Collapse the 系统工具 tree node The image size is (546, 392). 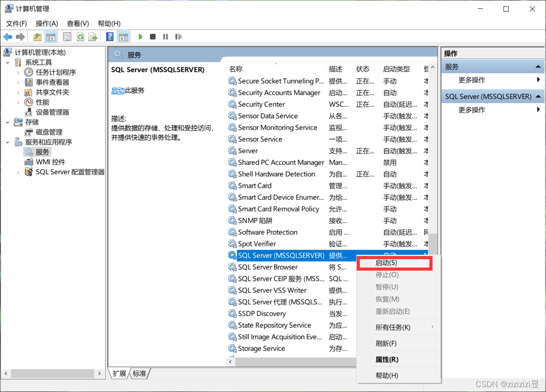tap(8, 62)
